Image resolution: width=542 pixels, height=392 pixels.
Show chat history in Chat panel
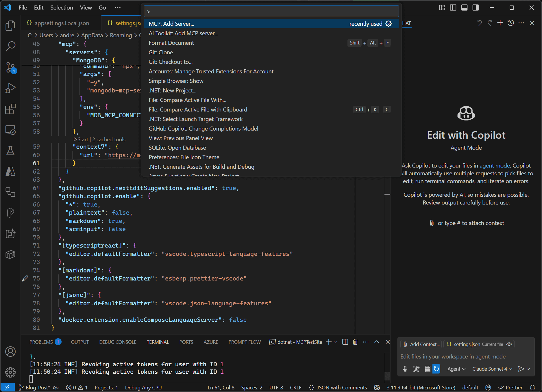pos(511,23)
